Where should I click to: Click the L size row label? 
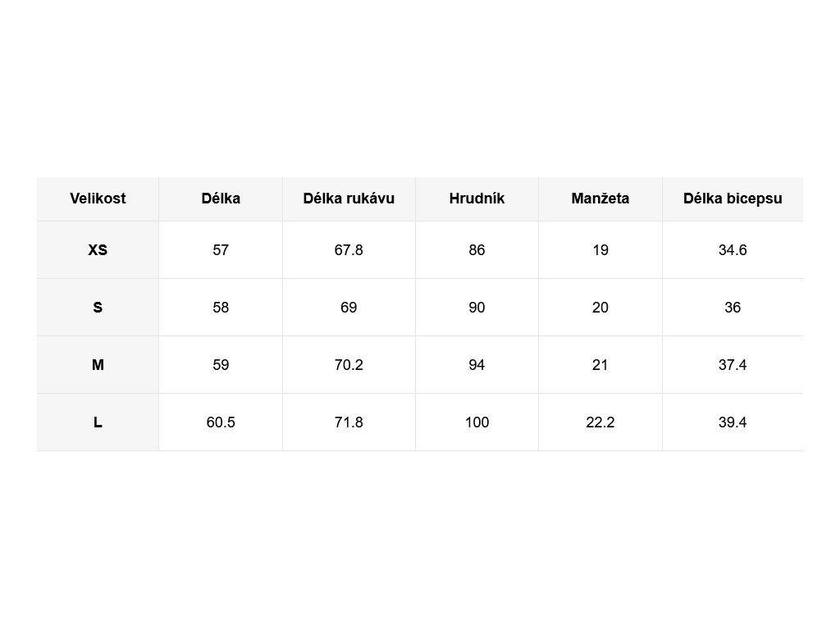pyautogui.click(x=98, y=422)
